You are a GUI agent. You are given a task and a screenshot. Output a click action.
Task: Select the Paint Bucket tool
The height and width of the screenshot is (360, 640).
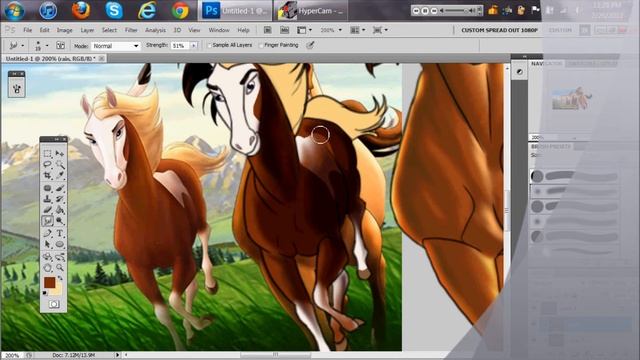pyautogui.click(x=60, y=210)
